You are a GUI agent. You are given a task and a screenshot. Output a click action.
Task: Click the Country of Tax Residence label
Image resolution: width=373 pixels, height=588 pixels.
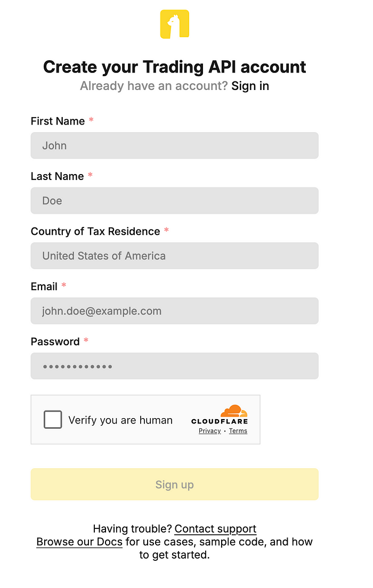pos(95,231)
